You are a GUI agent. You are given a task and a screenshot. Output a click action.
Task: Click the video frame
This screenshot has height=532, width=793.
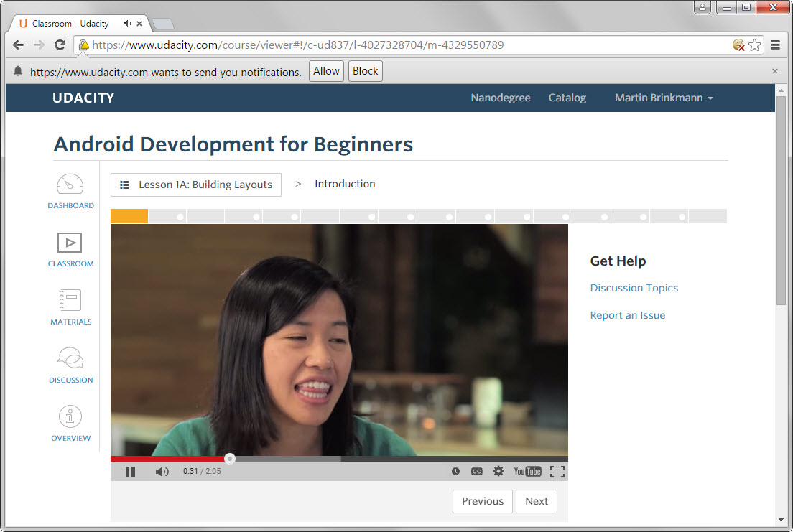(339, 340)
